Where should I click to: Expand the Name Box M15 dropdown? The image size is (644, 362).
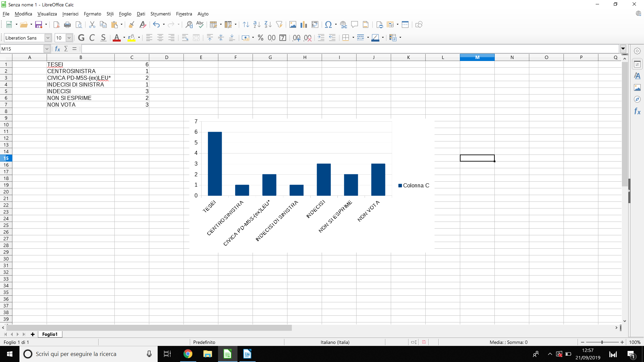point(47,49)
